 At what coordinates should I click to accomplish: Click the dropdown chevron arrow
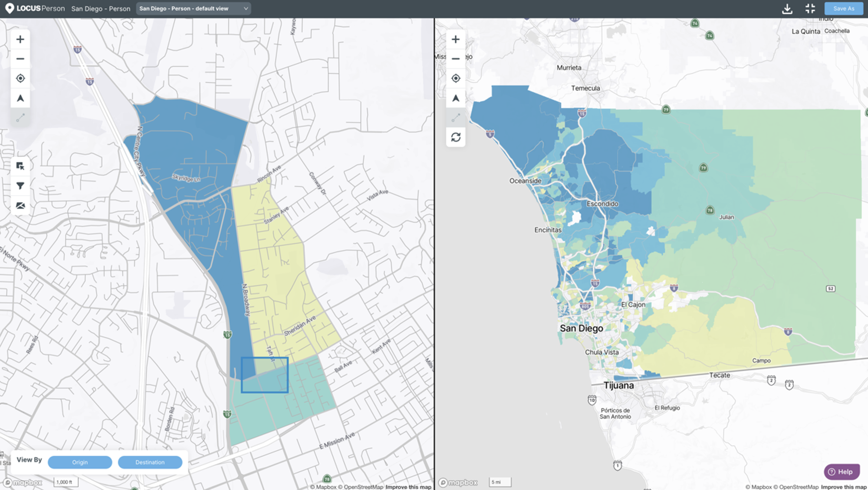click(245, 9)
